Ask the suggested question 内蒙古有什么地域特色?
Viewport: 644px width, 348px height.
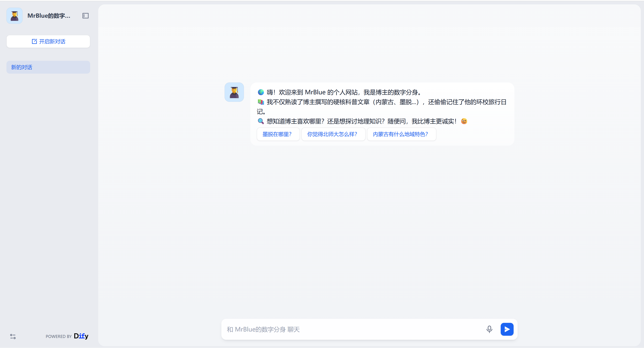click(401, 134)
